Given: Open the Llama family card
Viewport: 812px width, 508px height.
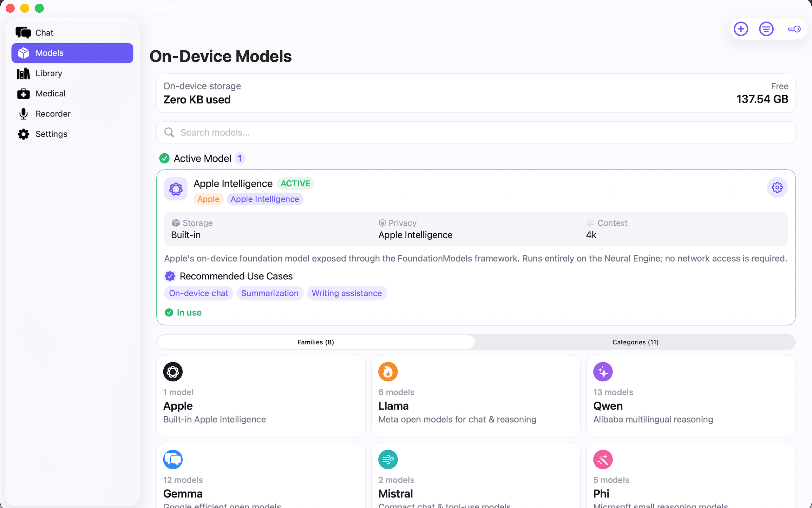Looking at the screenshot, I should 476,396.
